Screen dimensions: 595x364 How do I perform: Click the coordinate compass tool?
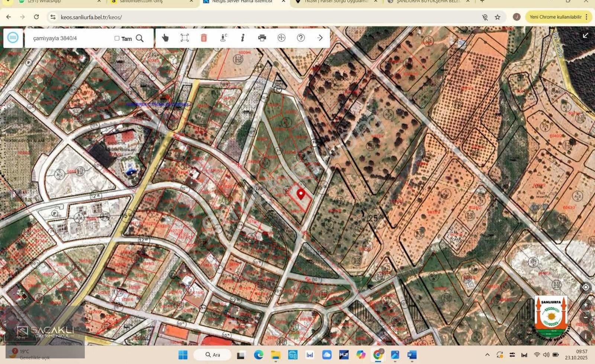click(282, 38)
